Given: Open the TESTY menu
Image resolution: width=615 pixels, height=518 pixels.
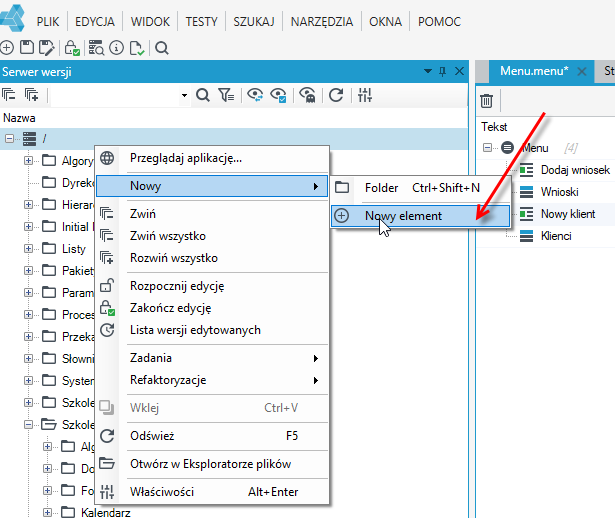Looking at the screenshot, I should click(202, 22).
